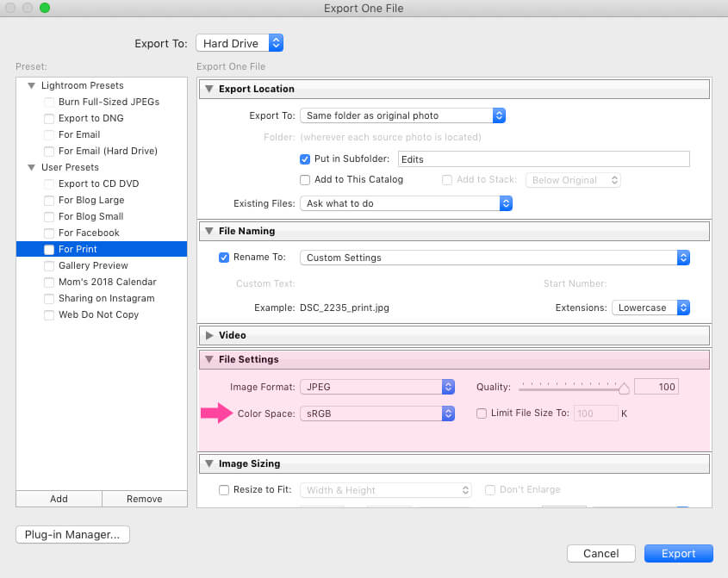728x578 pixels.
Task: Collapse the Export Location section
Action: (209, 88)
